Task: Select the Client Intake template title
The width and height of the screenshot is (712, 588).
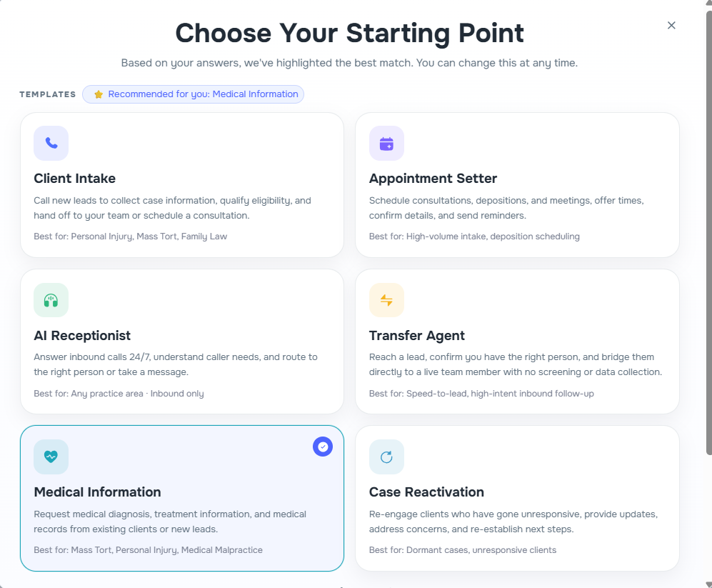Action: pyautogui.click(x=75, y=179)
